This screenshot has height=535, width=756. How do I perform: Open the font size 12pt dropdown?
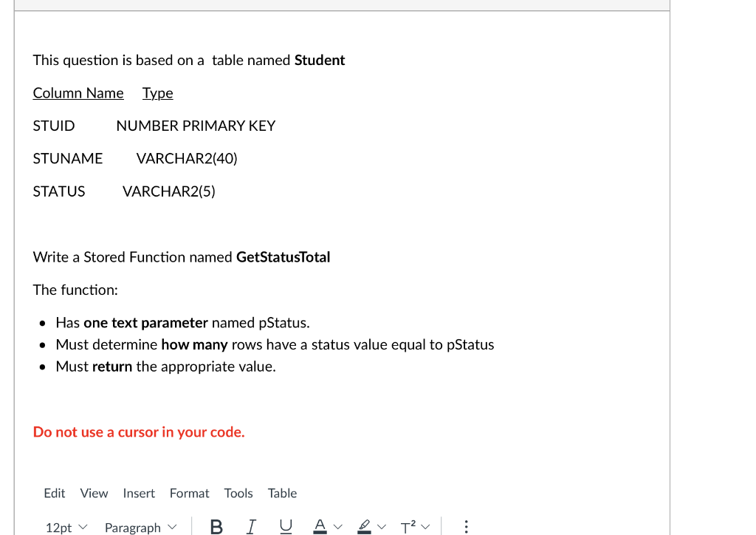(x=64, y=527)
